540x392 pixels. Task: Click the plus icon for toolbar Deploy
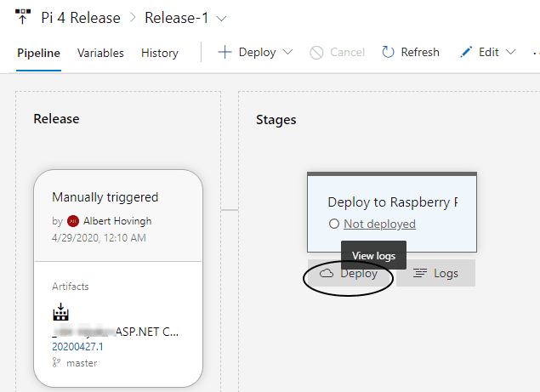225,53
